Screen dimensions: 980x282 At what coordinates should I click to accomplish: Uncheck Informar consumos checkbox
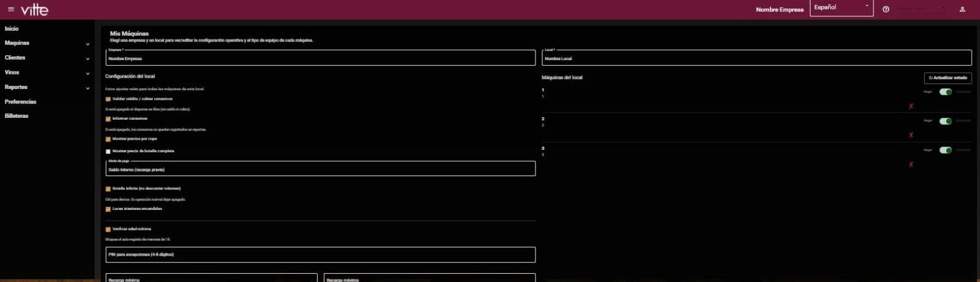[108, 118]
